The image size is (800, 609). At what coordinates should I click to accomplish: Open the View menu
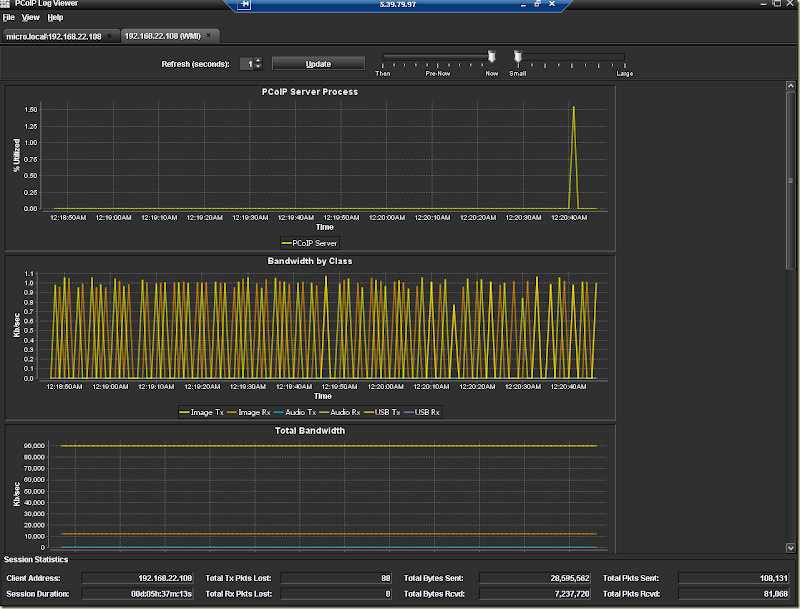tap(31, 18)
